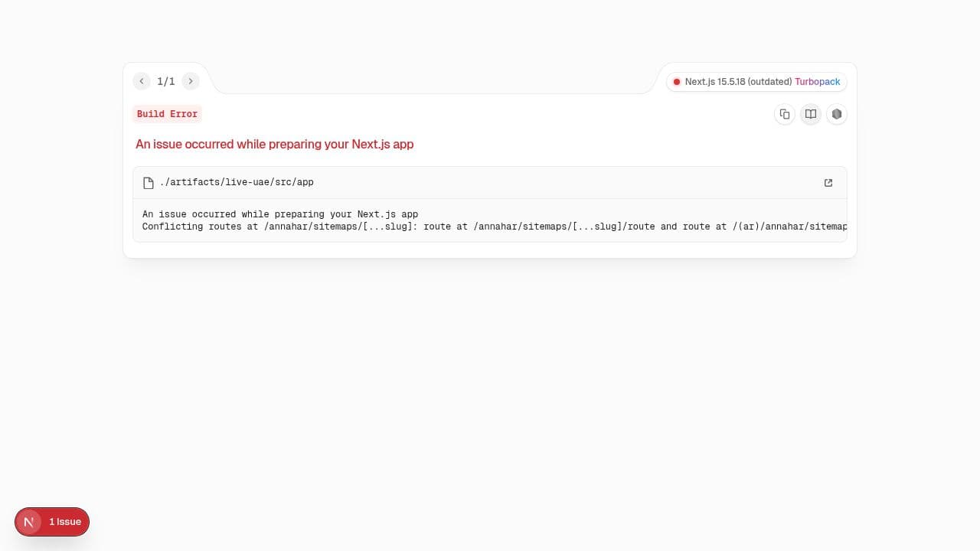
Task: Open the documentation book icon
Action: tap(811, 114)
